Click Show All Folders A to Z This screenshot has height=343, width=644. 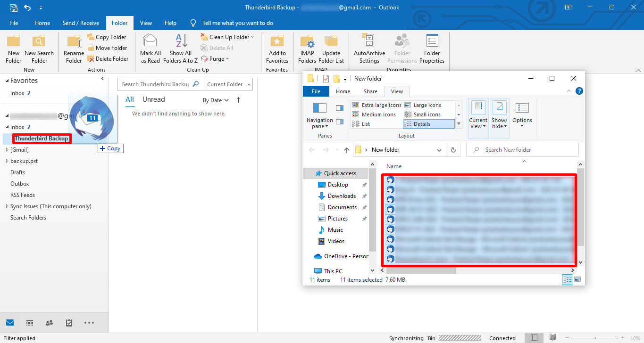pos(180,49)
